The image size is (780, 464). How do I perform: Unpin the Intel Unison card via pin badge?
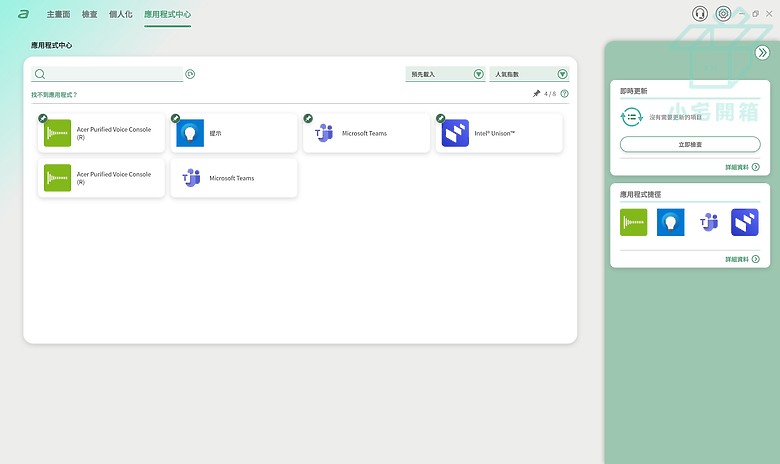pyautogui.click(x=440, y=118)
